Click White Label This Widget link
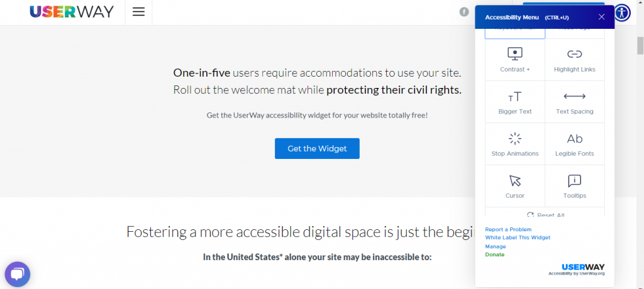 pos(518,237)
